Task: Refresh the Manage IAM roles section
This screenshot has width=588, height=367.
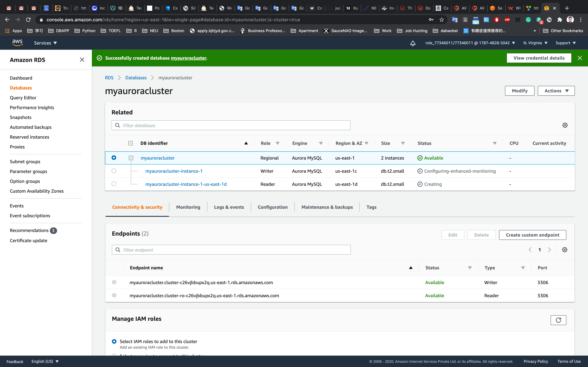Action: click(558, 320)
